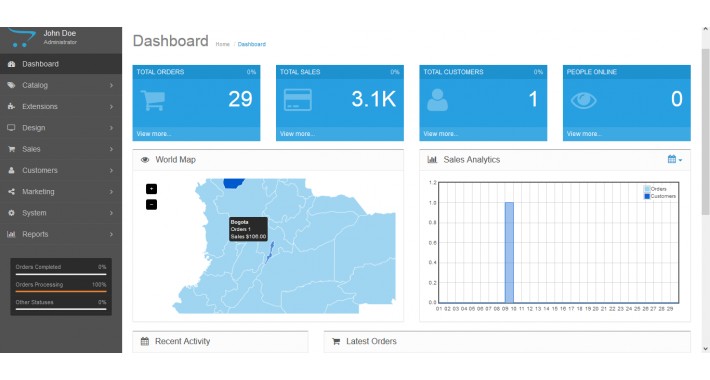The height and width of the screenshot is (380, 710).
Task: Click the Bogota tooltip on map
Action: 248,229
